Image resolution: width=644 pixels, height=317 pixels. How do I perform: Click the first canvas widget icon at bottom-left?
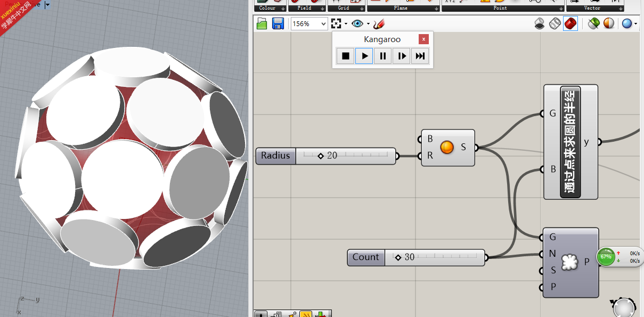coord(261,314)
